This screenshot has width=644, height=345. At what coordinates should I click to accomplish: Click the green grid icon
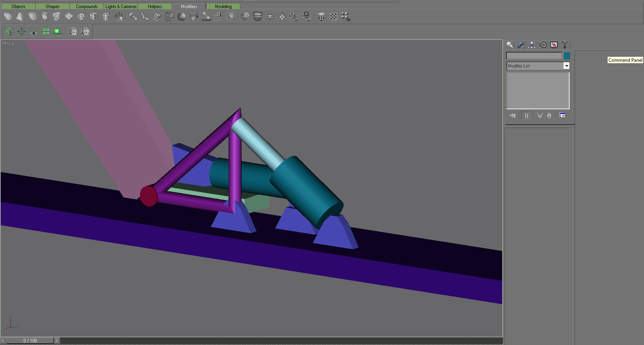click(46, 31)
